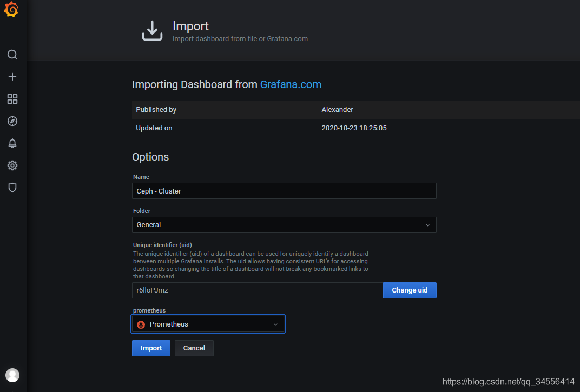580x392 pixels.
Task: Click the Import download icon in page header
Action: coord(152,30)
